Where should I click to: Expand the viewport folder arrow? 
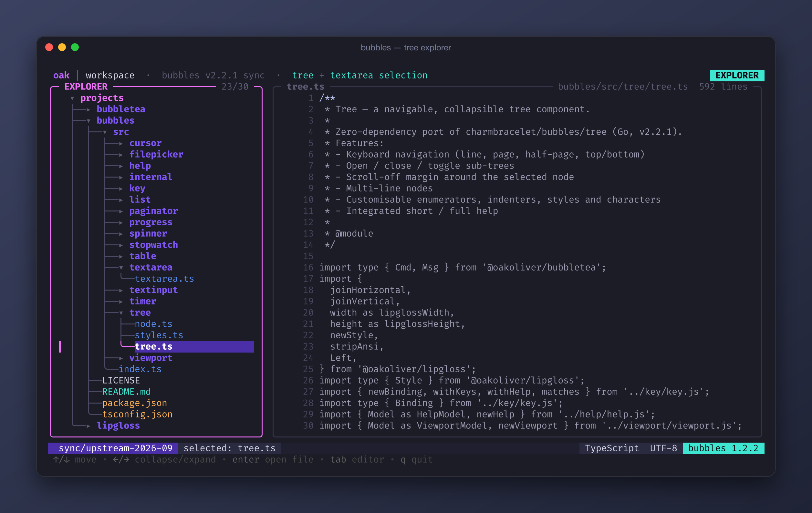(x=121, y=358)
